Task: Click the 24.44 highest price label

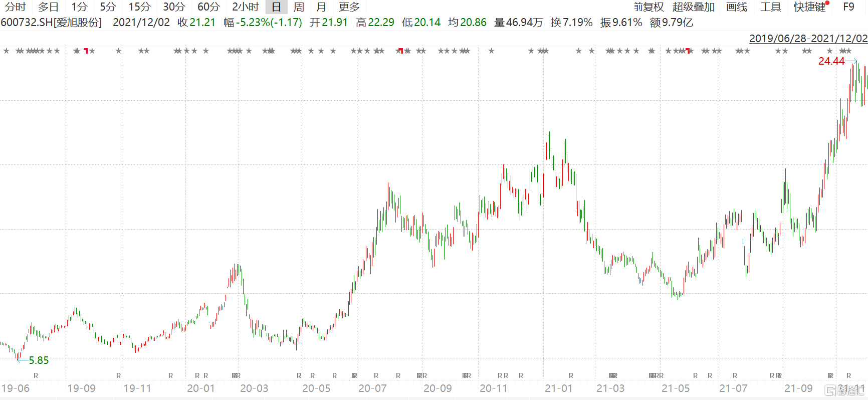Action: pyautogui.click(x=831, y=61)
